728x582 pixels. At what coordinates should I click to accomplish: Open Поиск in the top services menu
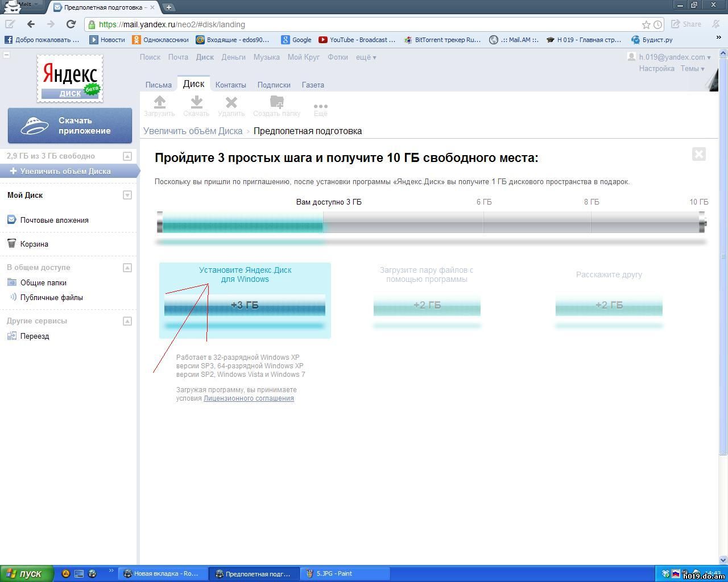click(150, 57)
